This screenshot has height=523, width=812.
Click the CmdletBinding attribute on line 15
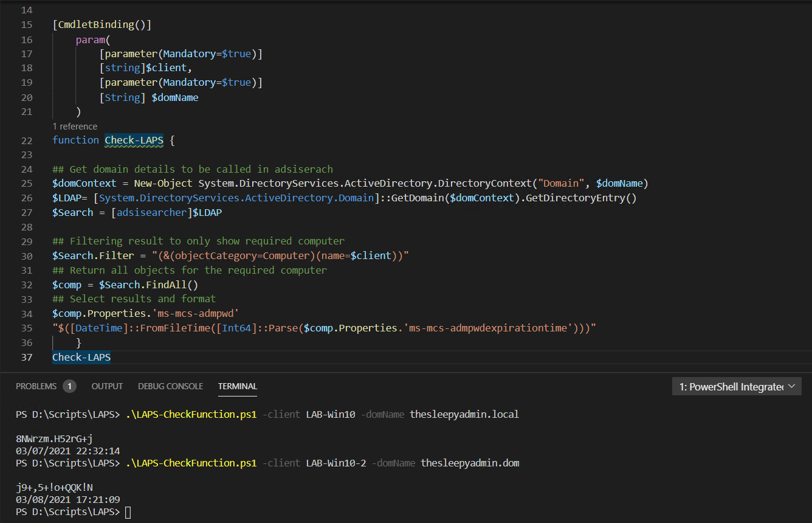pyautogui.click(x=101, y=24)
